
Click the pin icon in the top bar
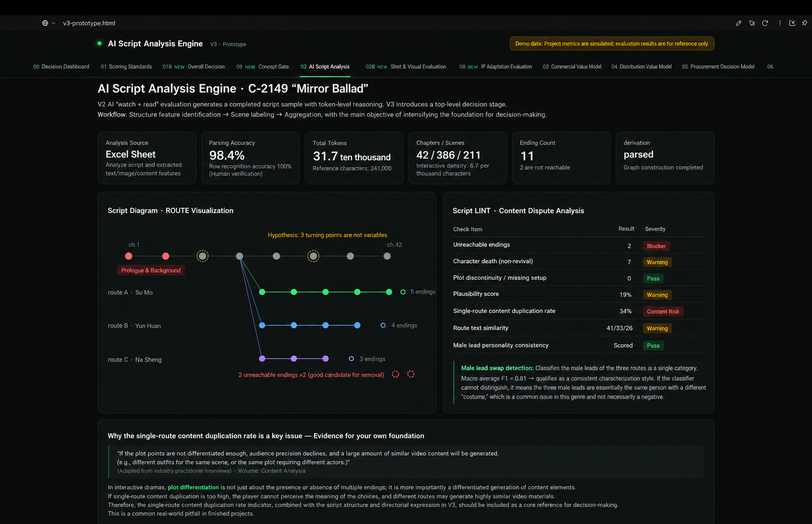(804, 23)
